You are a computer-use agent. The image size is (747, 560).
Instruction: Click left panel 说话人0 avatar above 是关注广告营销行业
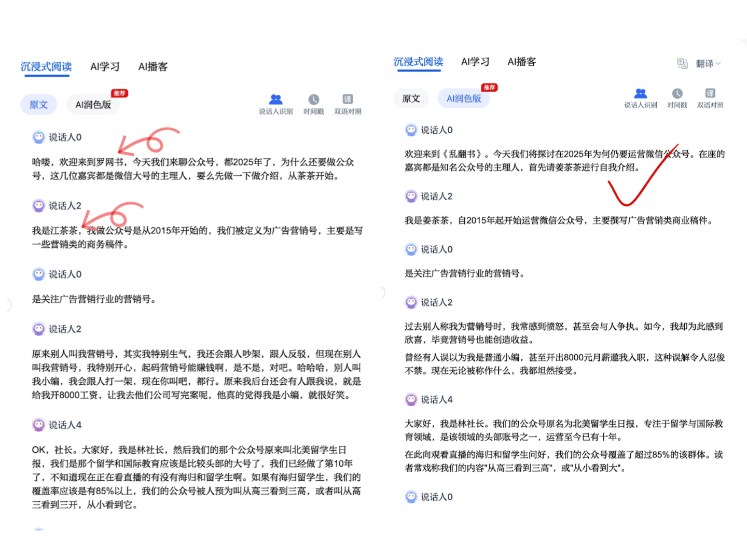(39, 274)
